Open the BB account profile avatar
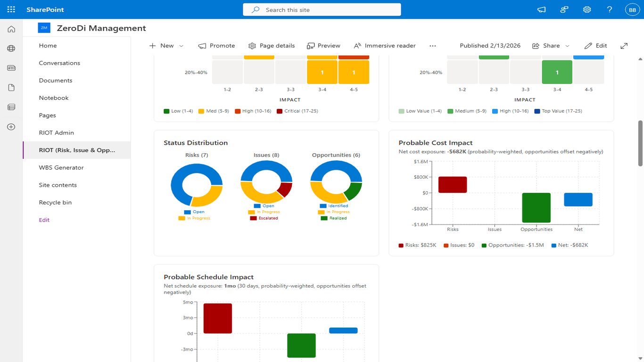The width and height of the screenshot is (644, 362). click(632, 9)
